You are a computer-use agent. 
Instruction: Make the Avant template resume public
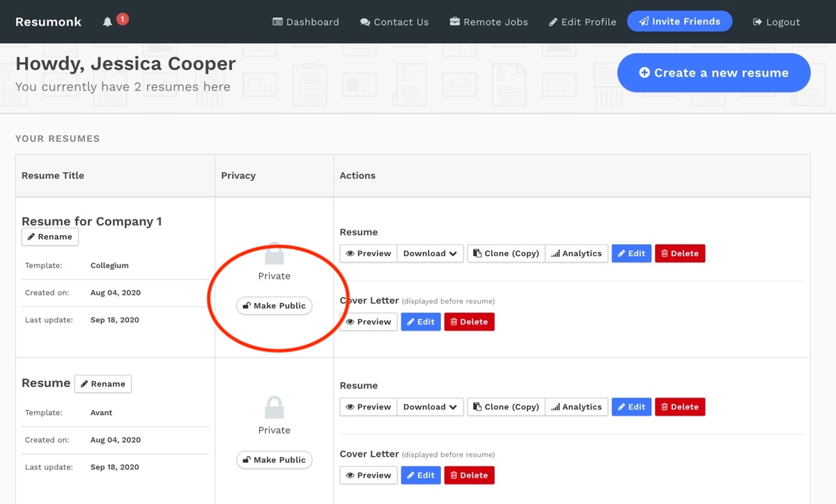pos(274,459)
